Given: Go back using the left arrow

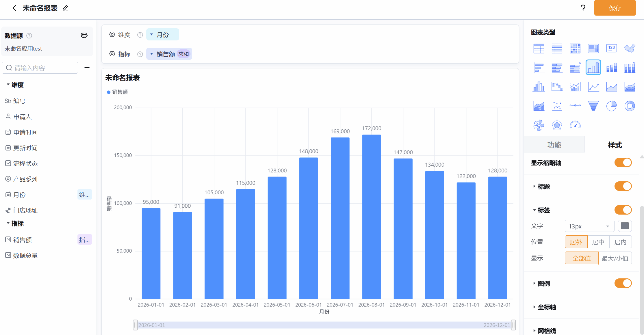Looking at the screenshot, I should tap(14, 8).
